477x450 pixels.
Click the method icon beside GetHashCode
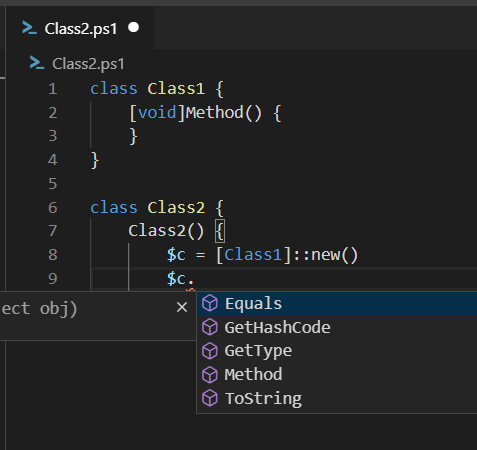point(210,327)
